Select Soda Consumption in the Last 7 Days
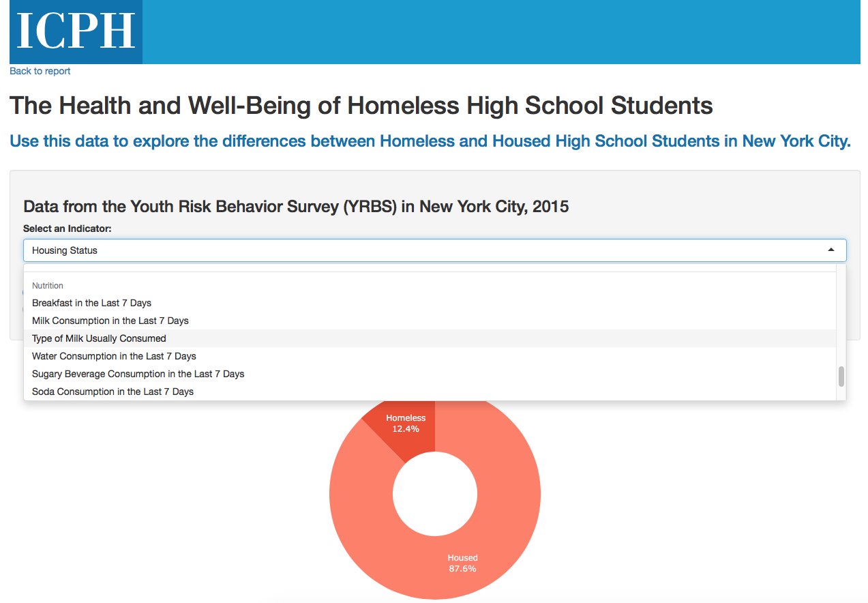This screenshot has width=868, height=603. (x=113, y=392)
